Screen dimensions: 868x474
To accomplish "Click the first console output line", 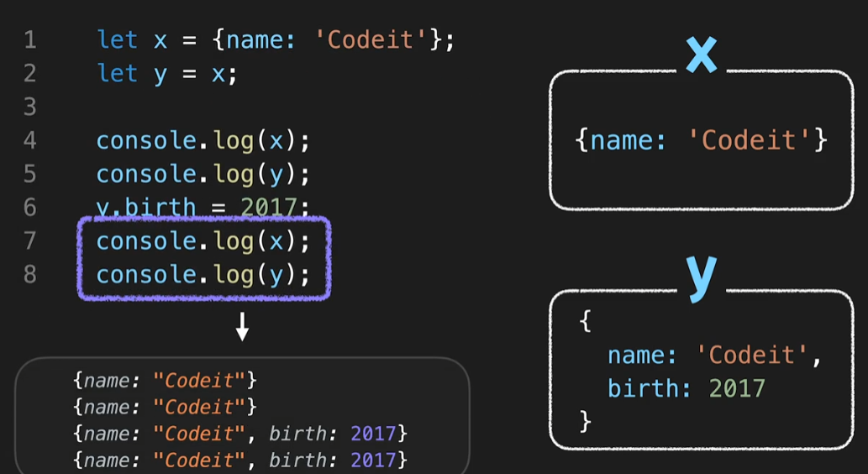I will [165, 380].
